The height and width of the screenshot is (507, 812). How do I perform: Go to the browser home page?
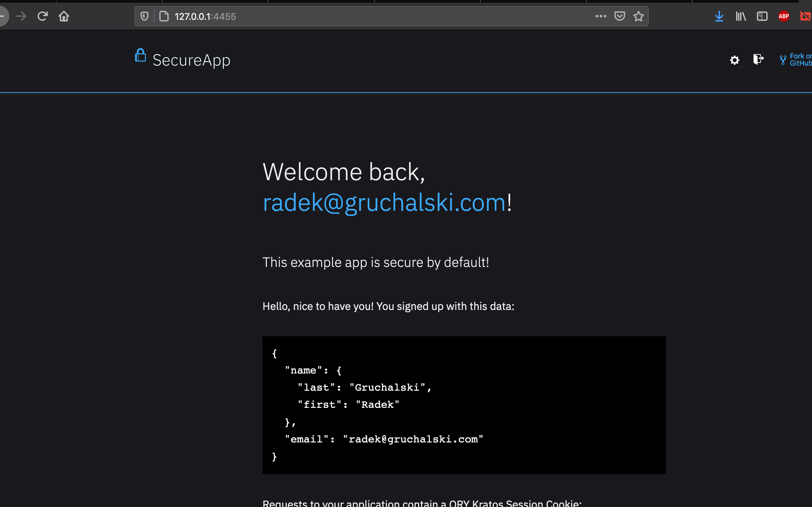[x=64, y=16]
